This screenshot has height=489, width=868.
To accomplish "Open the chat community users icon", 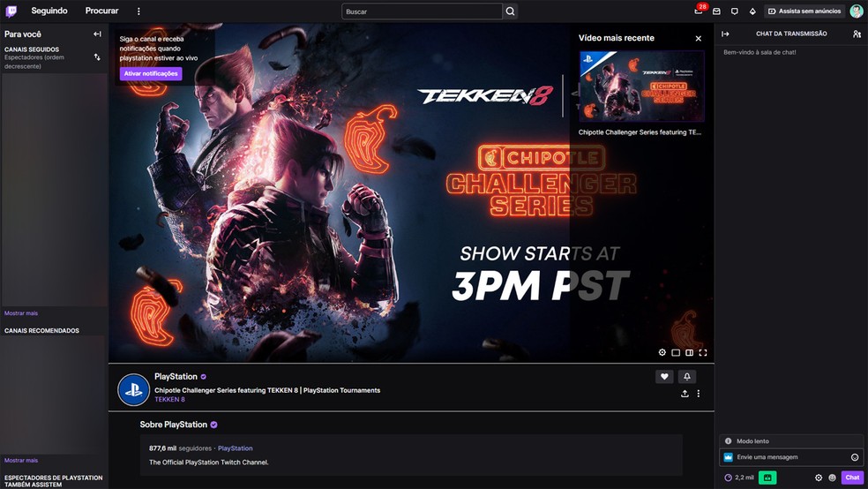I will pyautogui.click(x=857, y=34).
